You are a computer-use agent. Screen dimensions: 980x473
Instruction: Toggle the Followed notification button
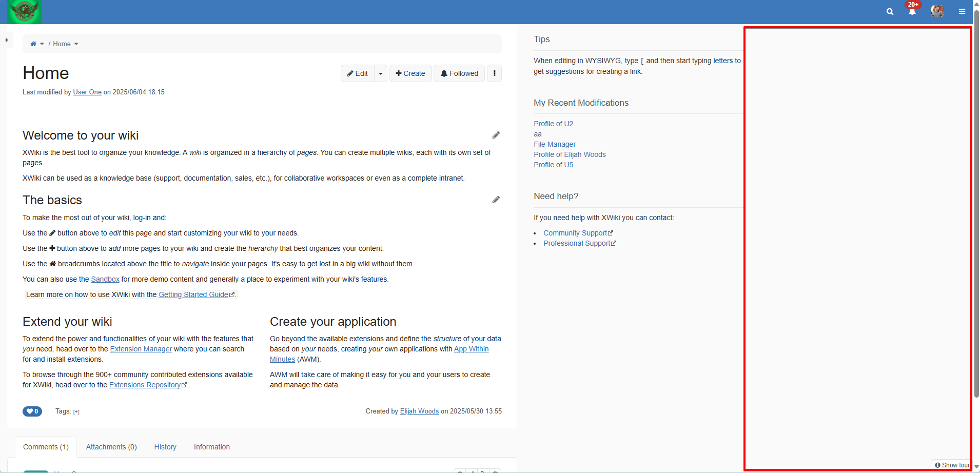point(459,73)
